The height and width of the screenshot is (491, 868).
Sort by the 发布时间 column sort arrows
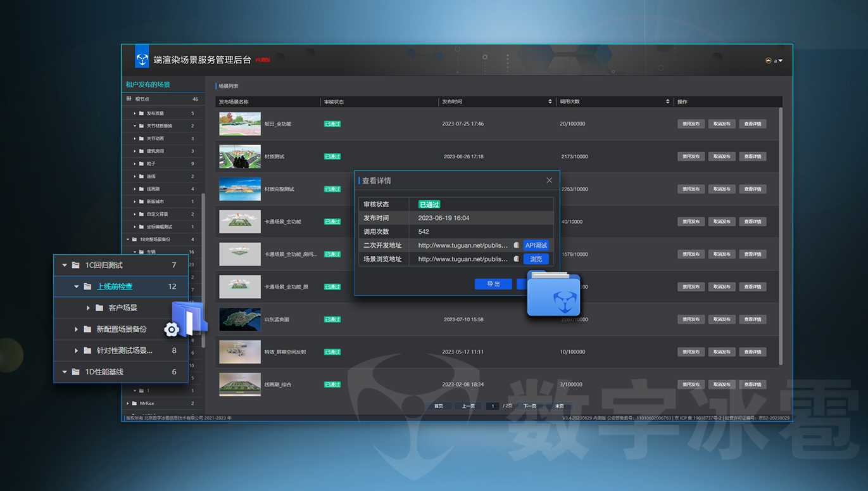click(x=550, y=101)
